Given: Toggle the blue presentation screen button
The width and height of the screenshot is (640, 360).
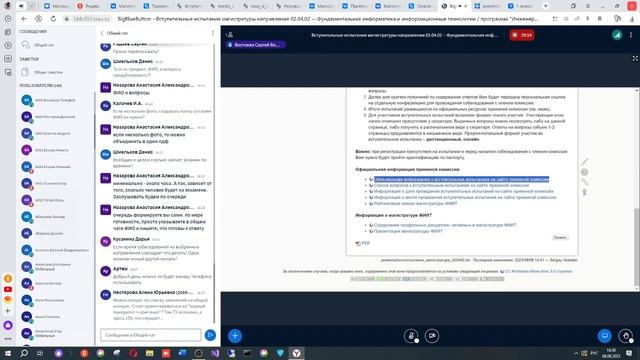Looking at the screenshot, I should (x=604, y=336).
